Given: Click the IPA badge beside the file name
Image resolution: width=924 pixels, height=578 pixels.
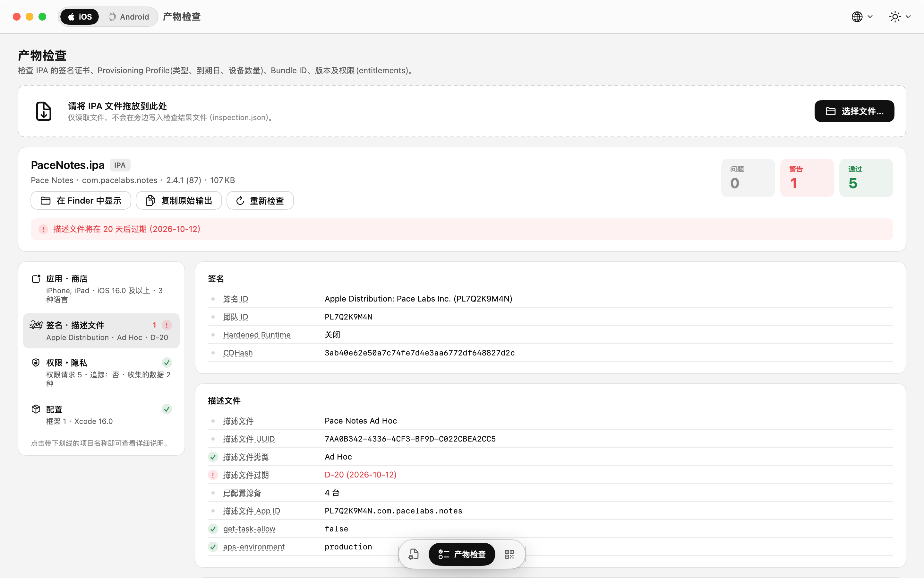Looking at the screenshot, I should (120, 165).
